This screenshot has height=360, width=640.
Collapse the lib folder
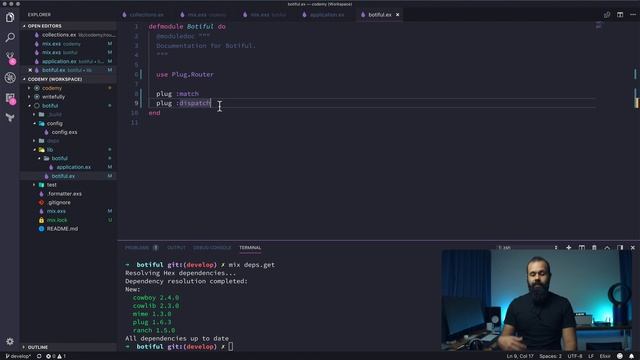coord(50,150)
